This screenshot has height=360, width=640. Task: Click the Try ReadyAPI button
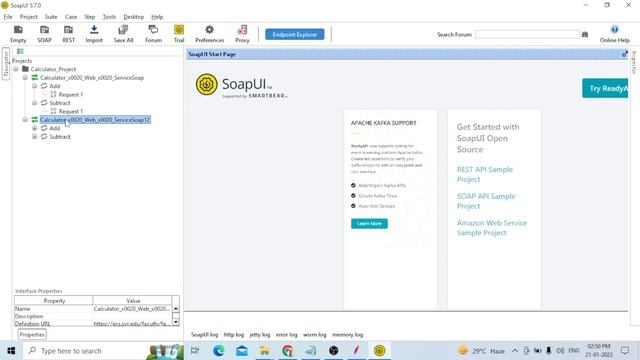(605, 88)
